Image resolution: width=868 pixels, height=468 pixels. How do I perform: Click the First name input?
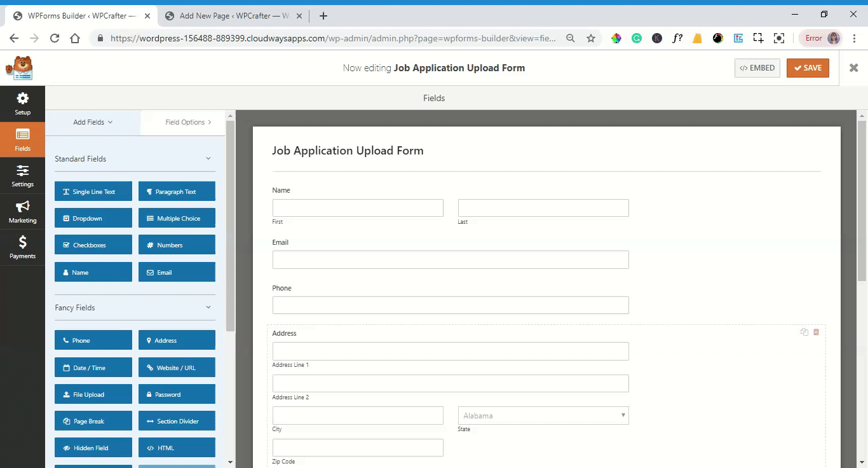click(x=358, y=208)
